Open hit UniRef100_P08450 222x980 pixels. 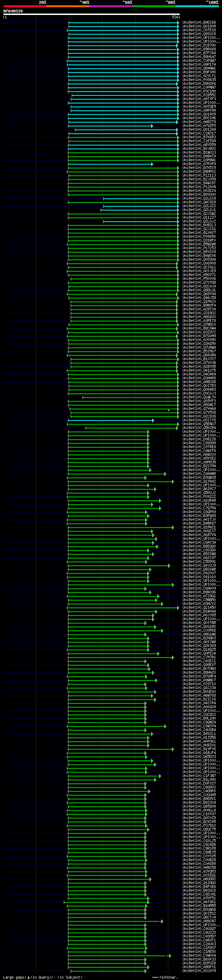click(199, 237)
